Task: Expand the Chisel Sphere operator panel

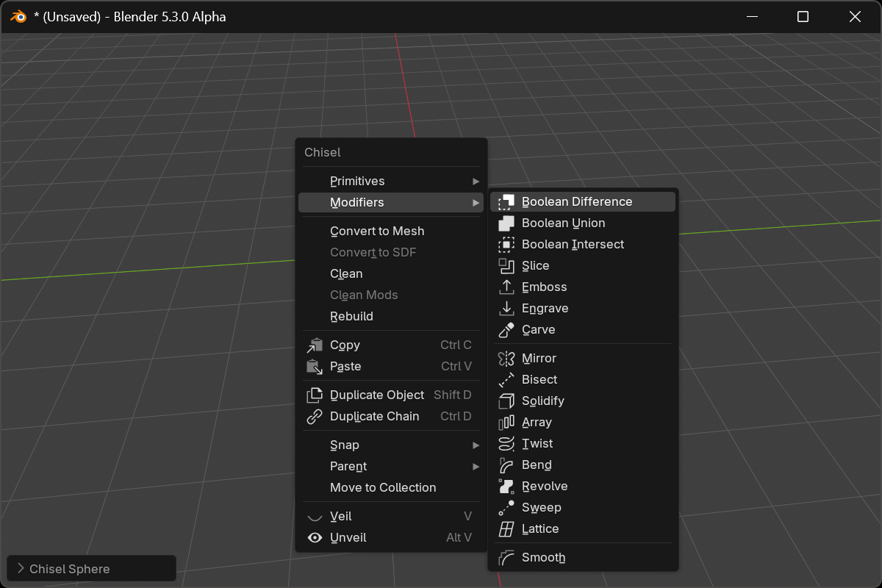Action: tap(21, 569)
